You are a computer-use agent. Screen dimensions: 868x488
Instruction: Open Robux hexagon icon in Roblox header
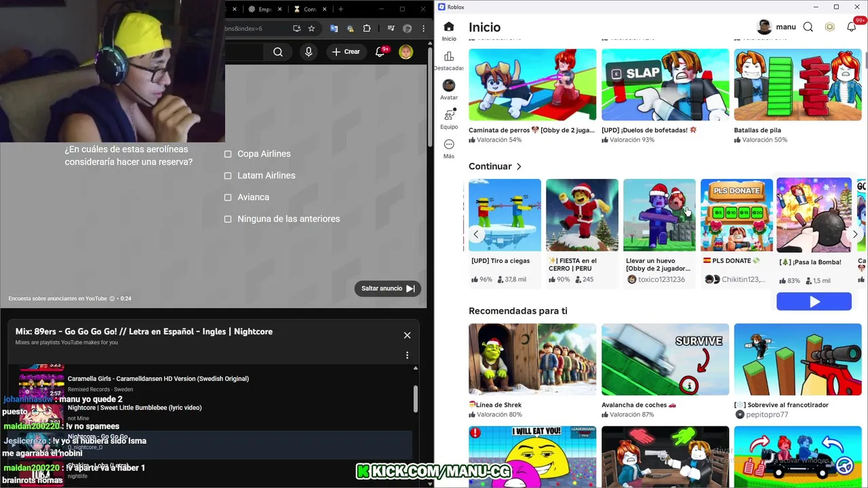(830, 27)
